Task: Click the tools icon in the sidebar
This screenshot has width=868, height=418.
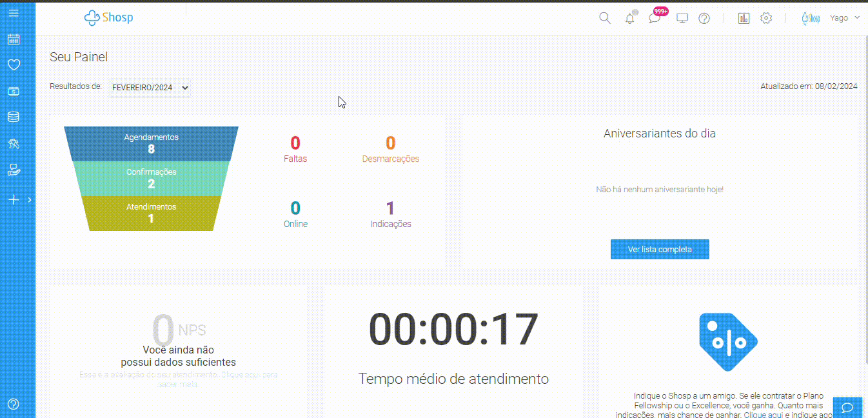Action: (13, 143)
